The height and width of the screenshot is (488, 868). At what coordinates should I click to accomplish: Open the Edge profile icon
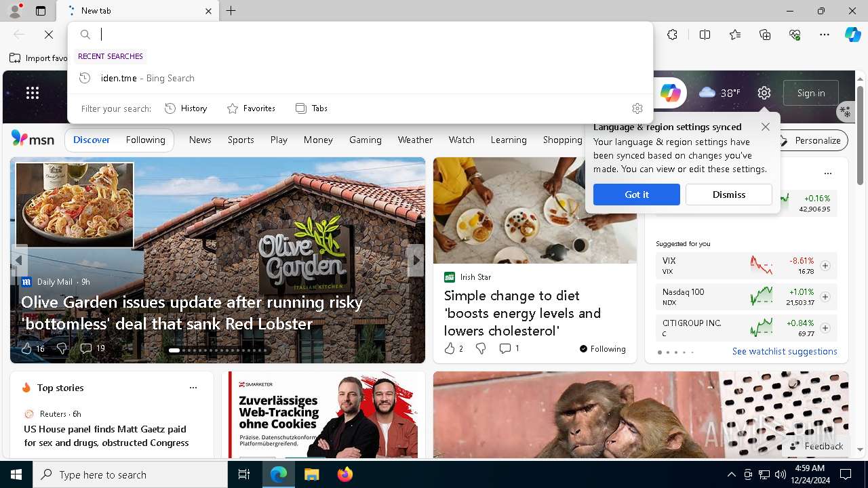[14, 11]
